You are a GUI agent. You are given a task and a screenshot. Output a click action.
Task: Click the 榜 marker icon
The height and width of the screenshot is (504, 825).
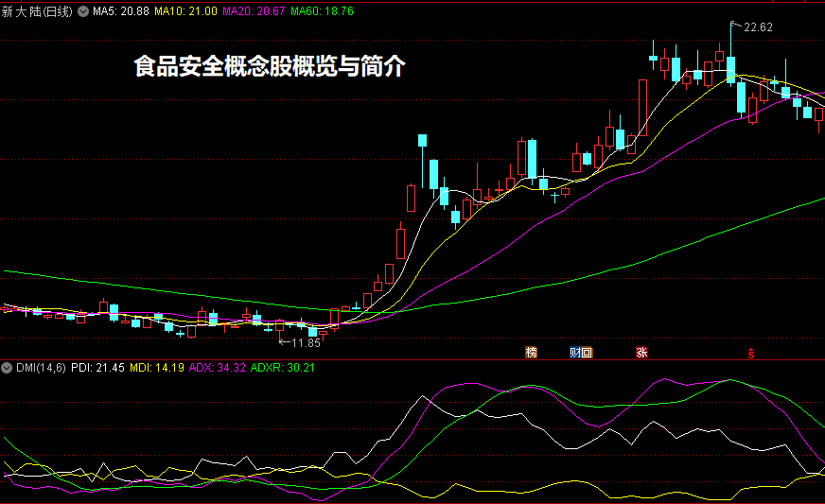[532, 353]
